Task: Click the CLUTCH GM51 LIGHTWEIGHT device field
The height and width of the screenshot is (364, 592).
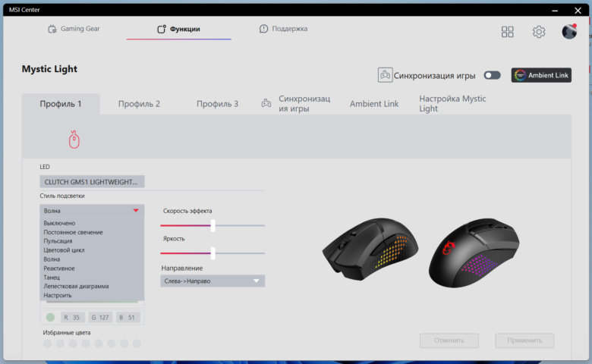Action: (92, 182)
